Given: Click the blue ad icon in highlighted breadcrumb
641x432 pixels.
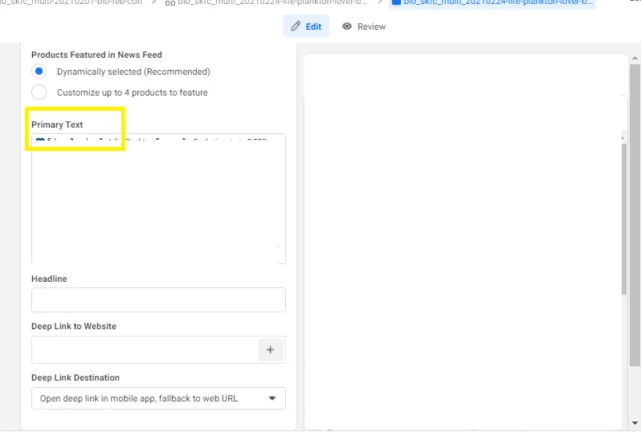Looking at the screenshot, I should coord(396,3).
